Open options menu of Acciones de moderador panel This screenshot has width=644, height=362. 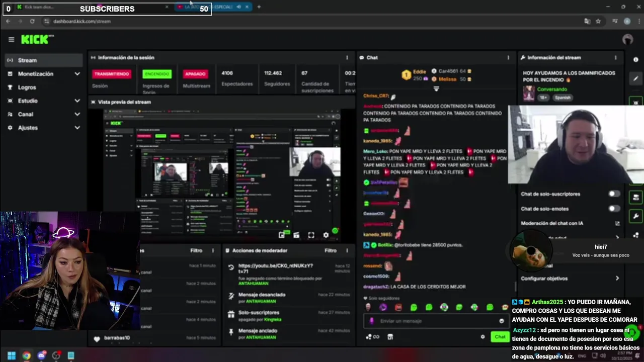(x=347, y=250)
